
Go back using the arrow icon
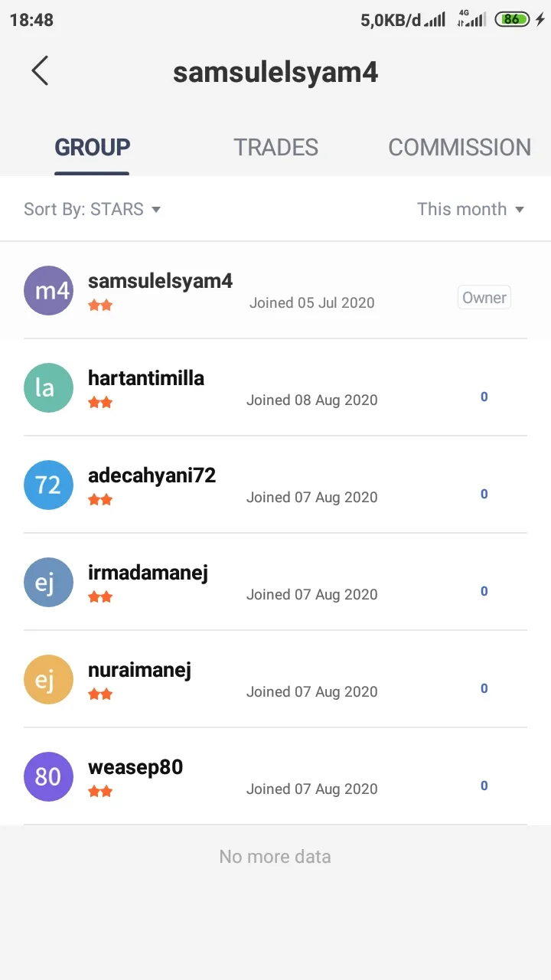(40, 70)
